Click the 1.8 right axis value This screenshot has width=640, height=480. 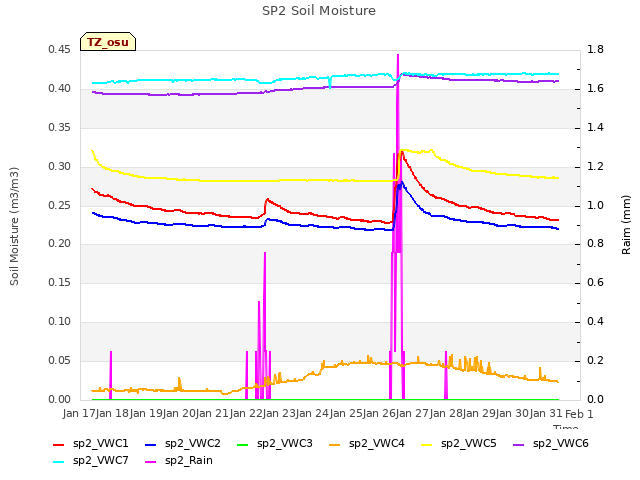[x=595, y=50]
